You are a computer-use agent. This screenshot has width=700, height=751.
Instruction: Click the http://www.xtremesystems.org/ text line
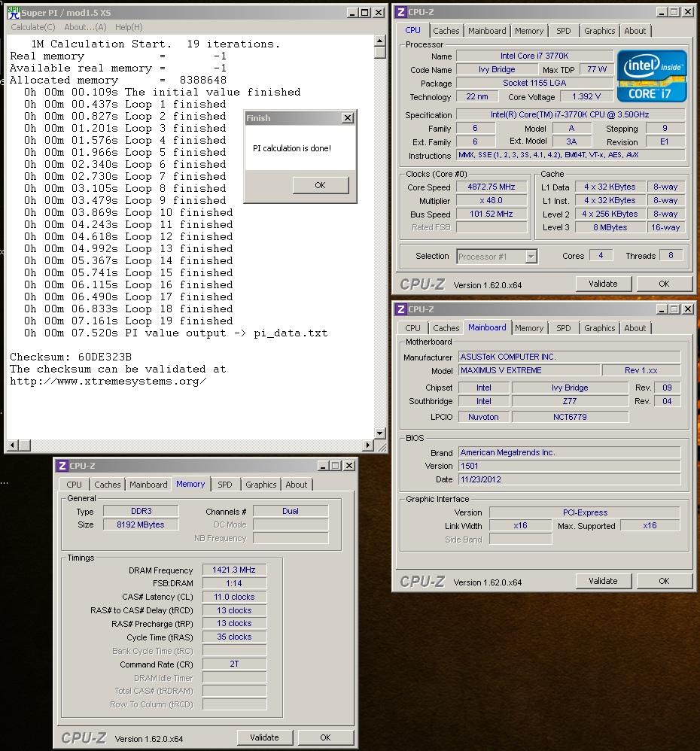(x=108, y=382)
